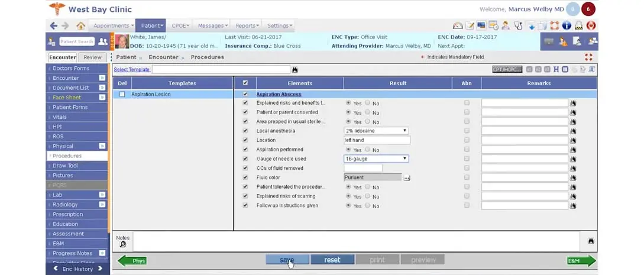
Task: Click the binoculars icon in the Notes section
Action: coord(591,241)
